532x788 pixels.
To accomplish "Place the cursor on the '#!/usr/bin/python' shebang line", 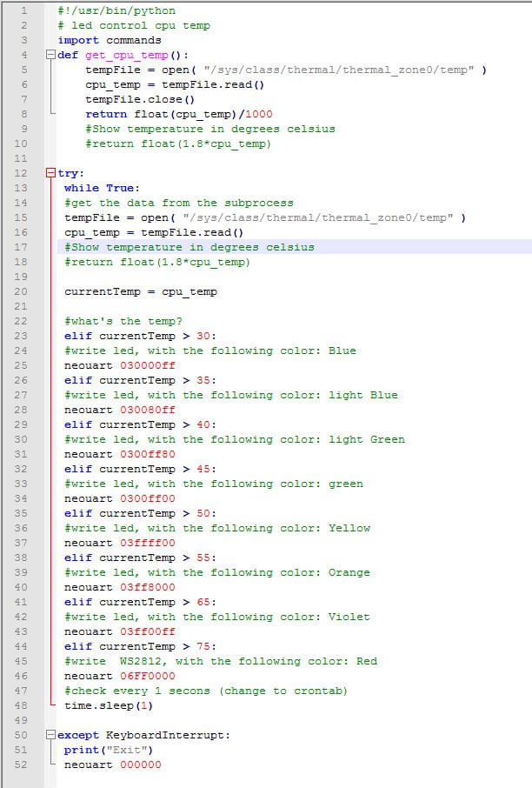I will 116,10.
